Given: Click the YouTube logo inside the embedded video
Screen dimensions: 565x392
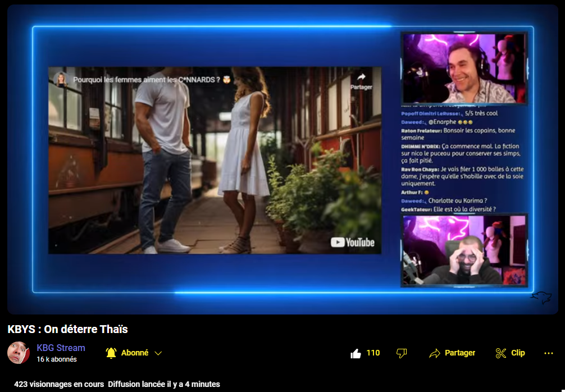Looking at the screenshot, I should (x=353, y=243).
